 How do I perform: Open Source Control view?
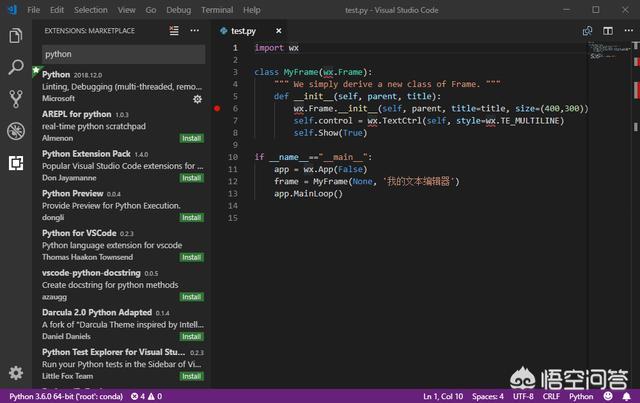(x=16, y=99)
